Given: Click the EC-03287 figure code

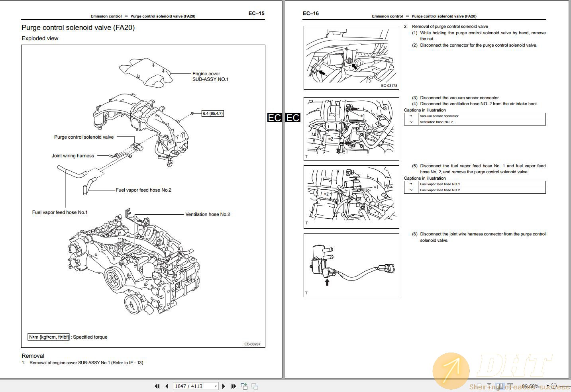Looking at the screenshot, I should pos(252,344).
